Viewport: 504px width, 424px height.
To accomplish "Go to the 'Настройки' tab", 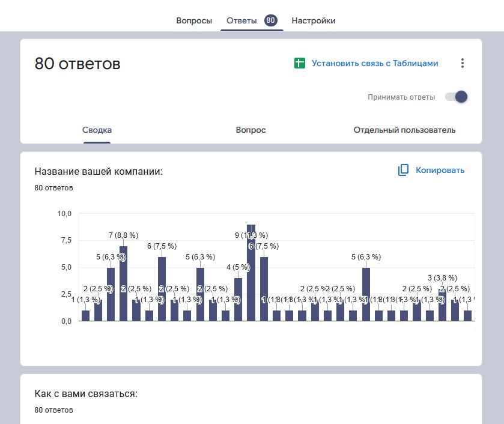I will [314, 20].
